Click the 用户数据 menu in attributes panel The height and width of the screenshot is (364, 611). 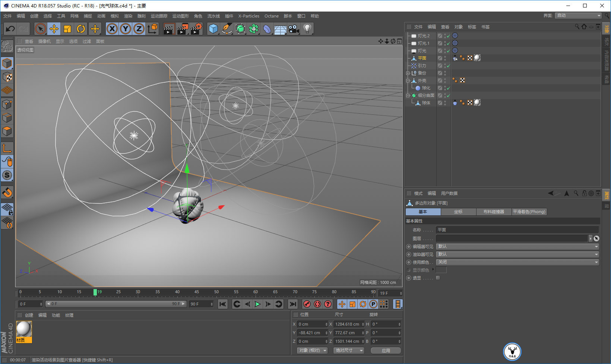[x=449, y=193]
